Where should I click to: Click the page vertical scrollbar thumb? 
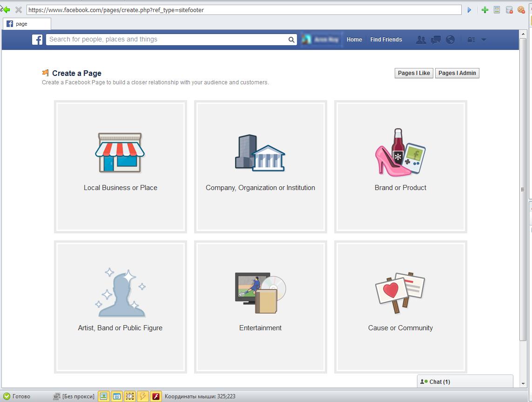[523, 189]
